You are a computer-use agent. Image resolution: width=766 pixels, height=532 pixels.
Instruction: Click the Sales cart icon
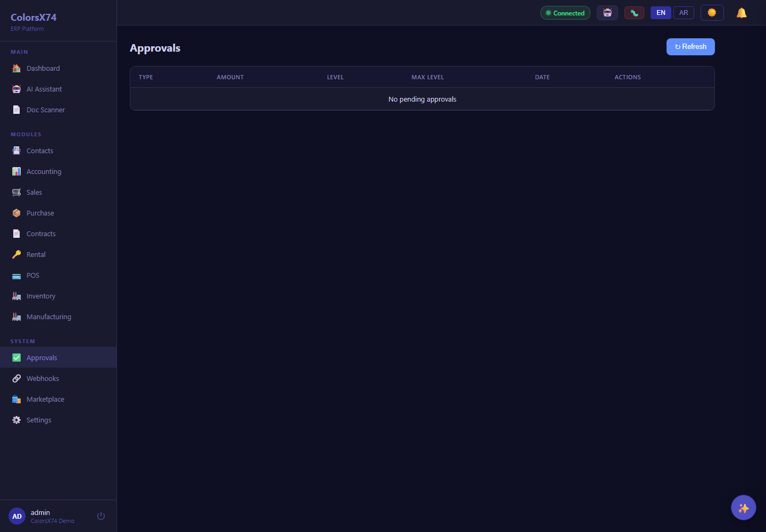click(x=16, y=192)
